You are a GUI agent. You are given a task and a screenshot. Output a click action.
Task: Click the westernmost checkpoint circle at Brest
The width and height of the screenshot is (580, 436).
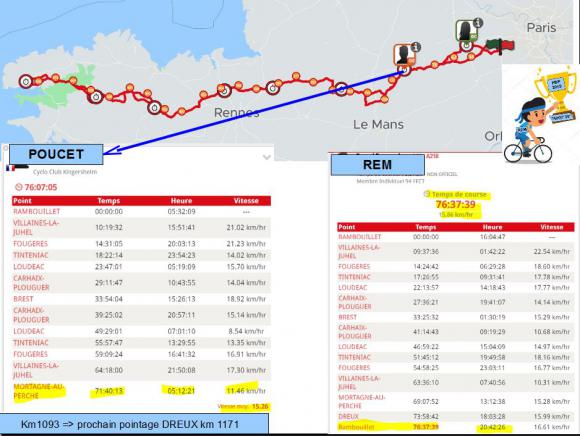pyautogui.click(x=26, y=81)
